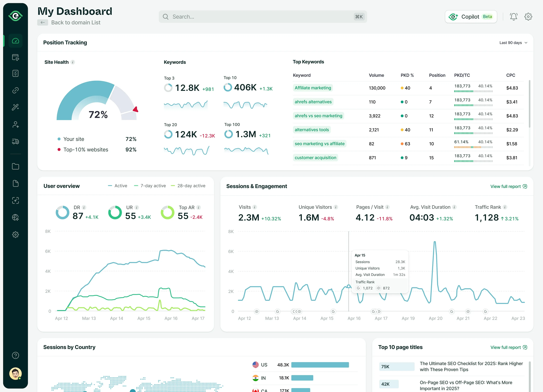Open the folder icon in sidebar
This screenshot has width=543, height=392.
pyautogui.click(x=16, y=166)
